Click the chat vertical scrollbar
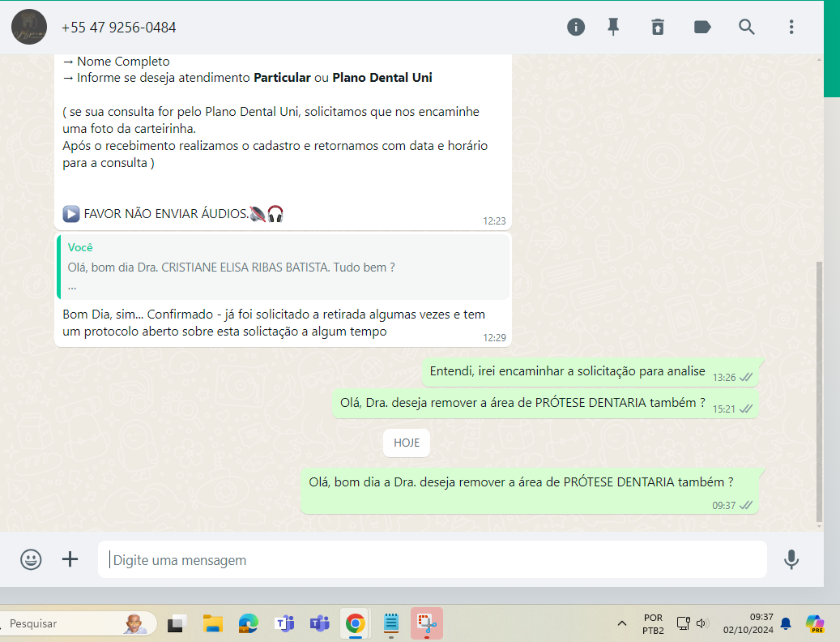Screen dimensions: 840x642 [818, 389]
